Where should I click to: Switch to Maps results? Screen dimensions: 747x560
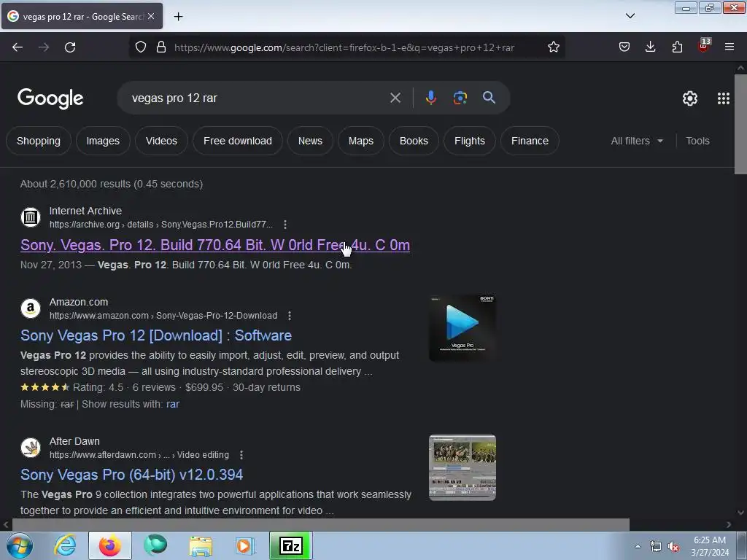coord(360,141)
